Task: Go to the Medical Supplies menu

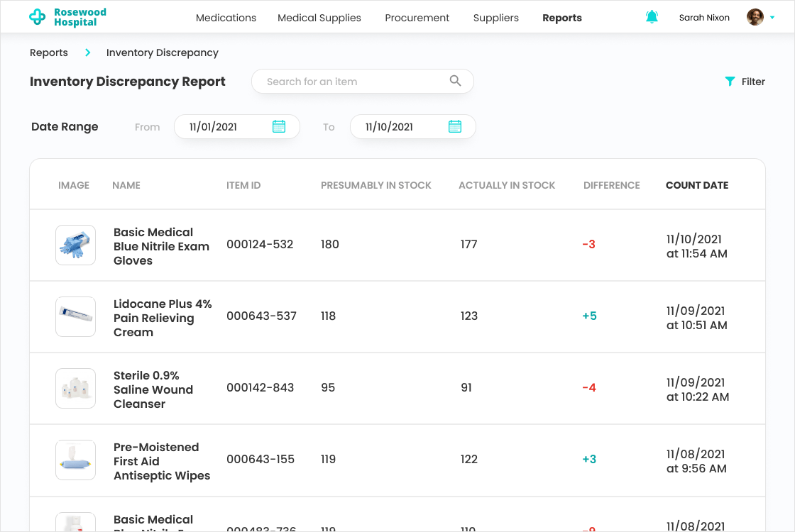Action: (319, 18)
